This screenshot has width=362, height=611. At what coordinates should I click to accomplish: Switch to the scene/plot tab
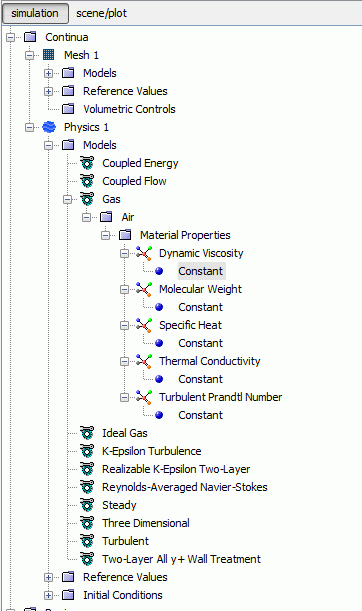point(101,13)
